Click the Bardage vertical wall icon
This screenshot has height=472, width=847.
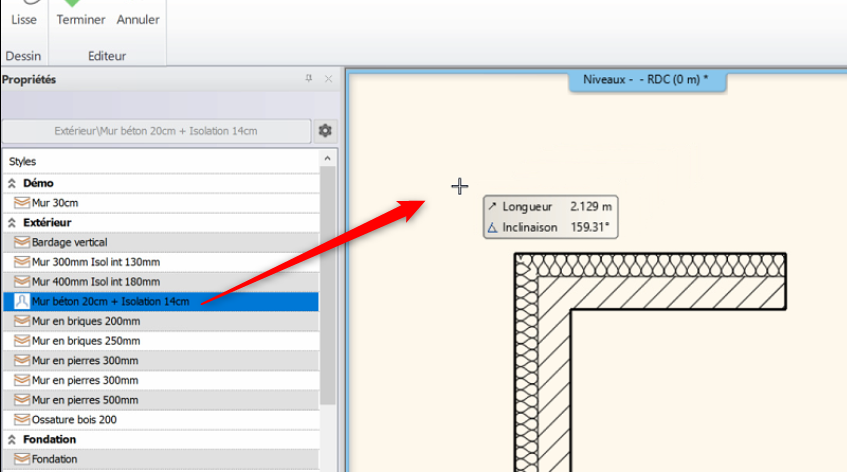tap(22, 242)
